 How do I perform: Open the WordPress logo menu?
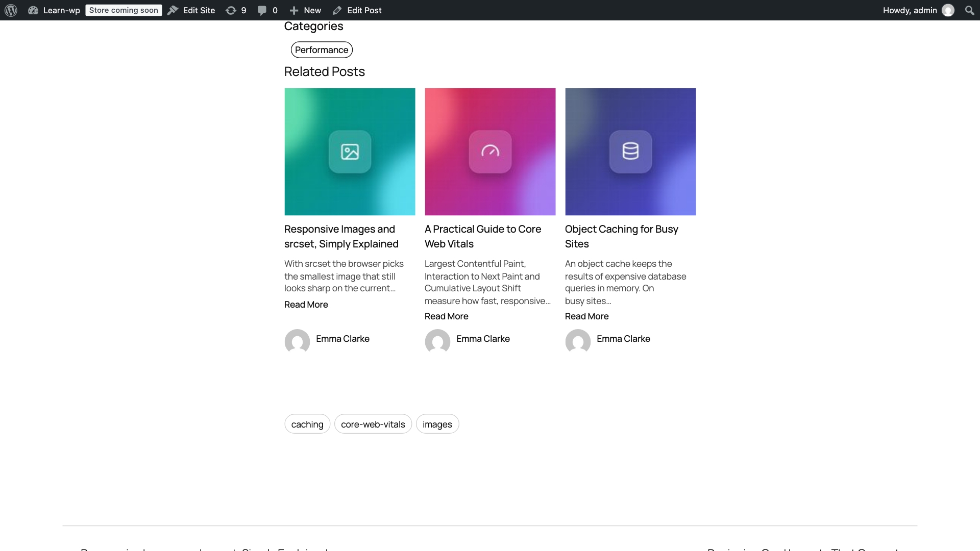coord(11,10)
